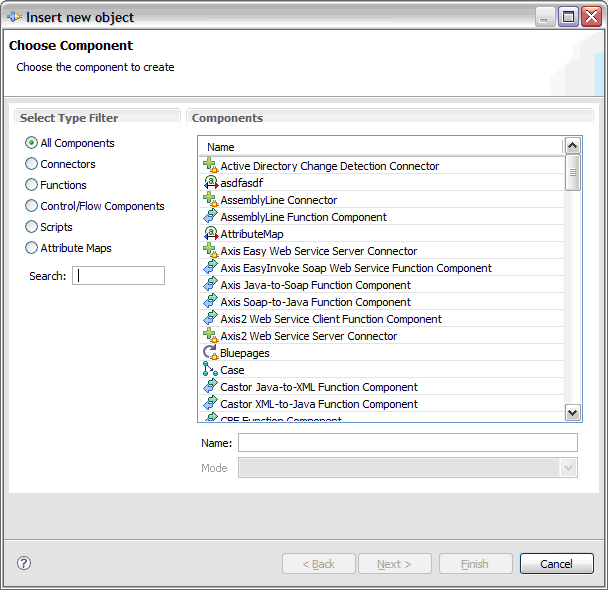
Task: Click the scrollbar down arrow in components list
Action: click(x=573, y=412)
